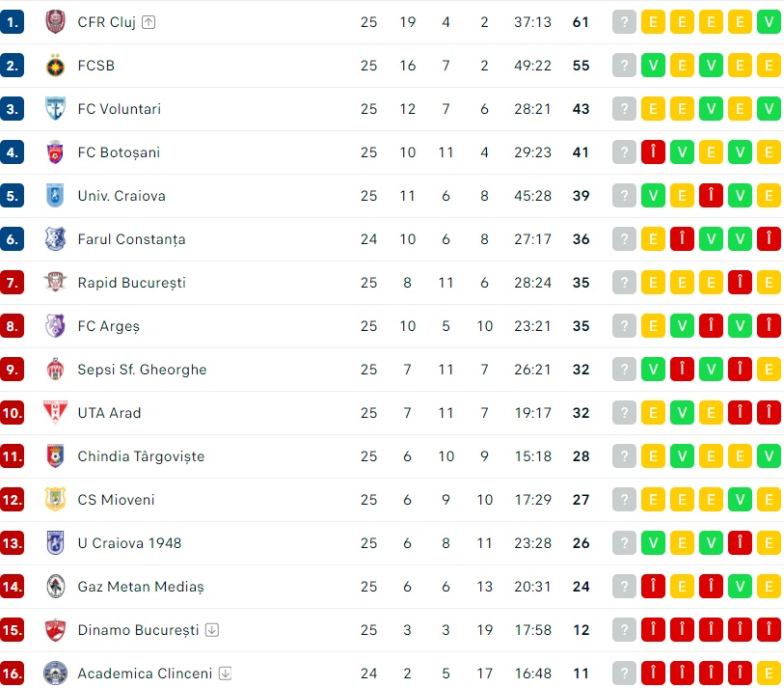
Task: Click the relegation arrow beside Dinamo București
Action: click(x=212, y=630)
